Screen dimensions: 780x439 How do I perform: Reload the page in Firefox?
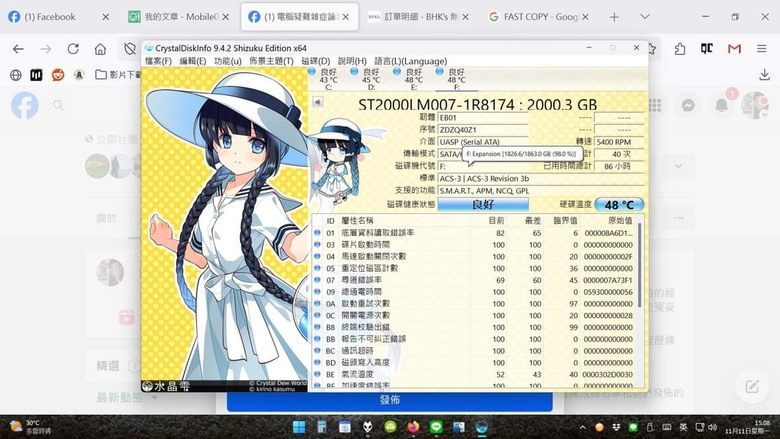73,49
